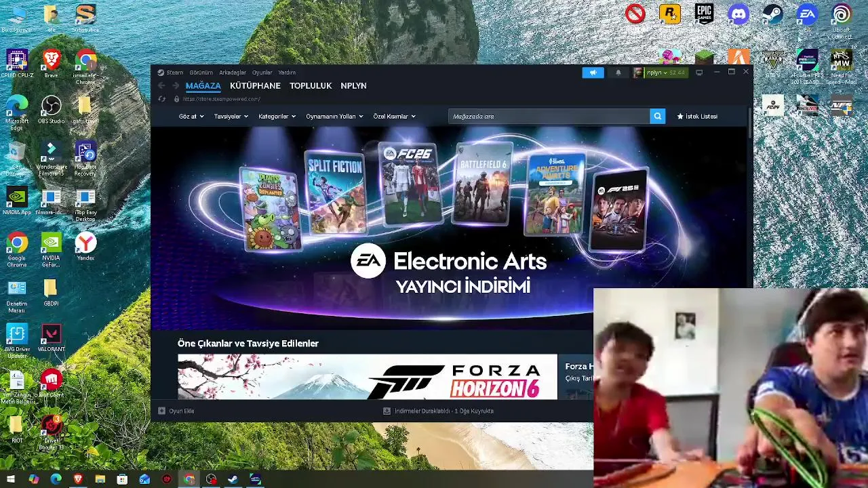The height and width of the screenshot is (488, 868).
Task: Open Yandex browser desktop shortcut
Action: pos(85,246)
